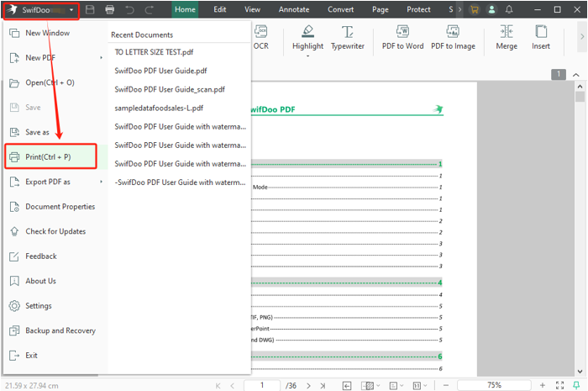Open Backup and Recovery
This screenshot has width=588, height=391.
click(x=54, y=330)
